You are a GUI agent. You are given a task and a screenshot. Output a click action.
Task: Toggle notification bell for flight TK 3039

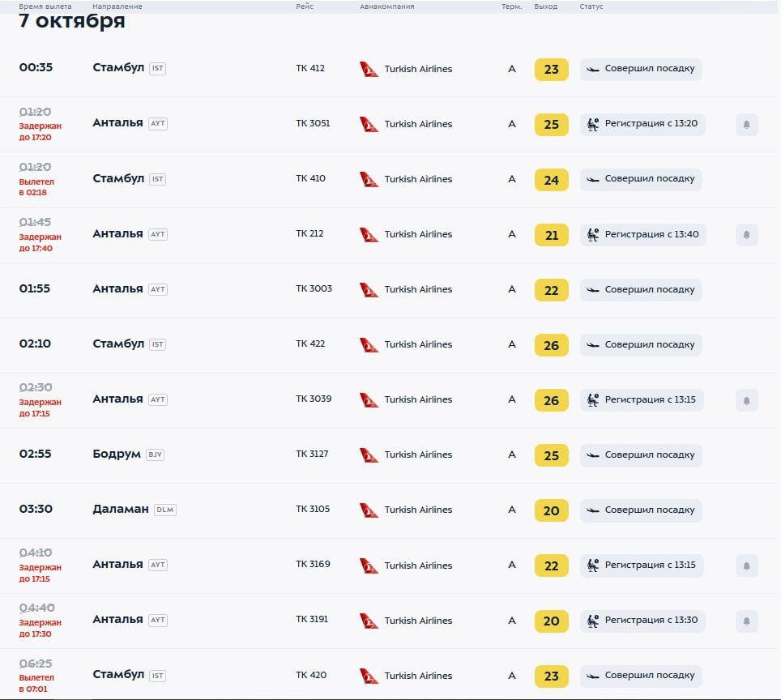pyautogui.click(x=746, y=400)
